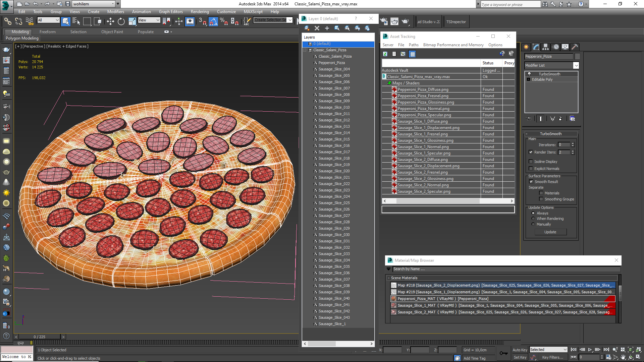Click the Pepperoni_Pizza object color swatch
This screenshot has height=362, width=644.
tap(577, 56)
